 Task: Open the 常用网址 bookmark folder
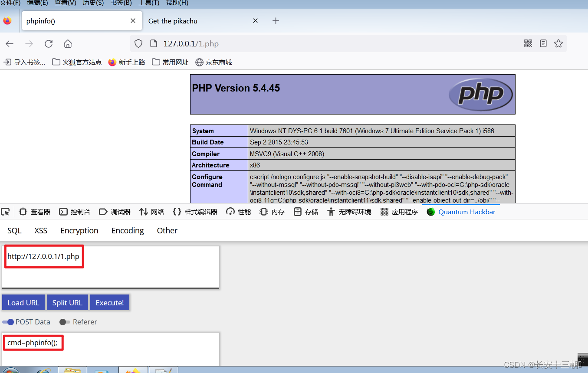point(170,62)
